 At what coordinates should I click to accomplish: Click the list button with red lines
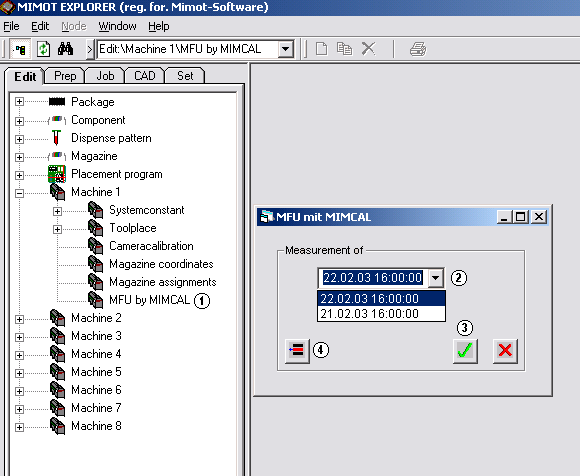tap(297, 350)
